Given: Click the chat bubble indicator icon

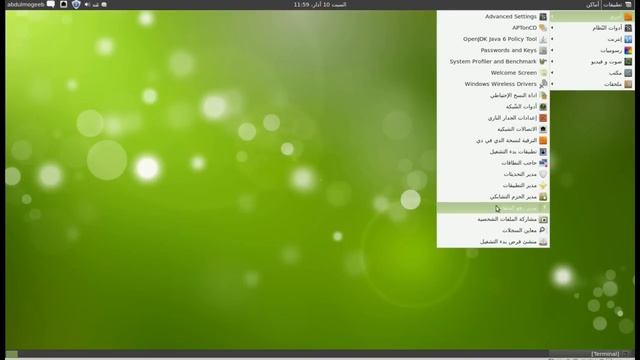Looking at the screenshot, I should click(51, 4).
